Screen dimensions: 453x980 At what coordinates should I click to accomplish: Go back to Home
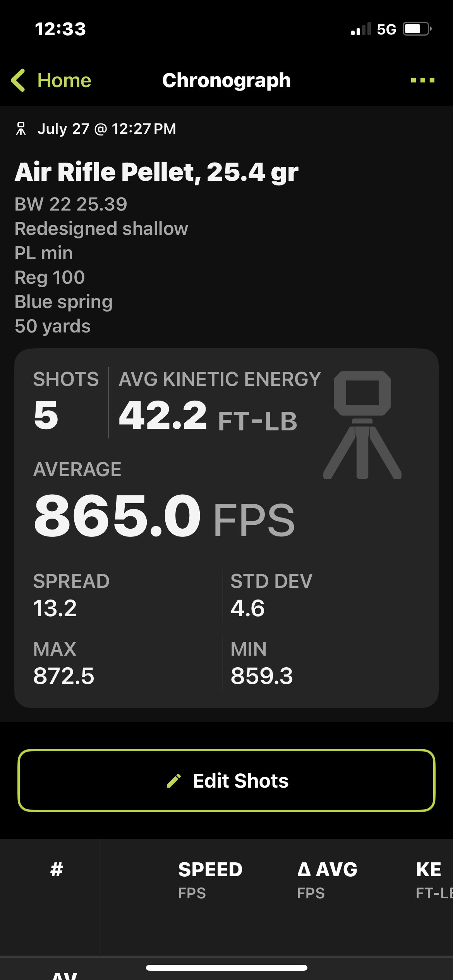point(64,81)
